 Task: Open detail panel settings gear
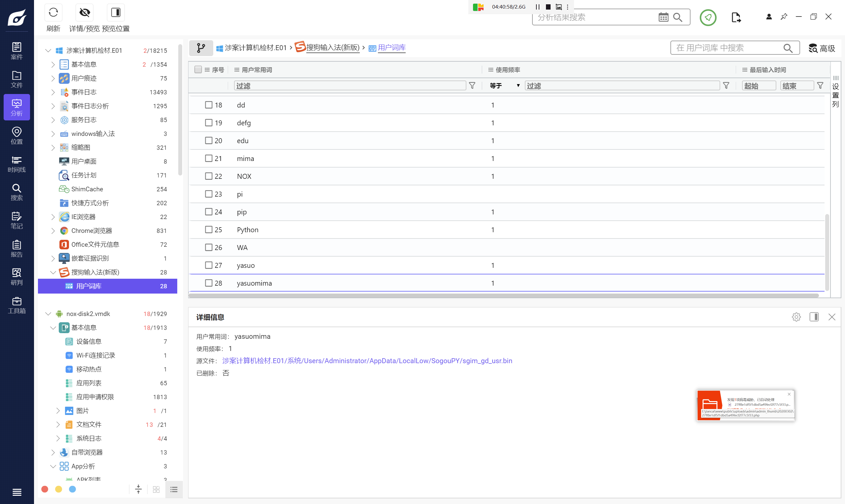coord(796,317)
